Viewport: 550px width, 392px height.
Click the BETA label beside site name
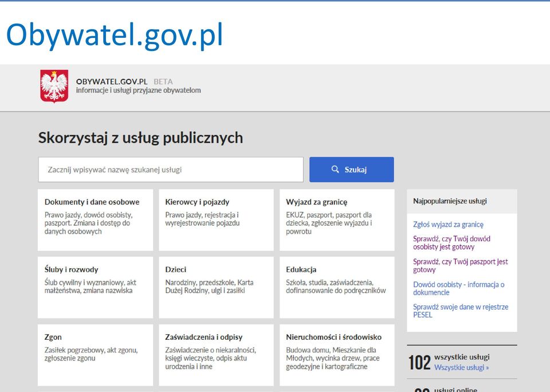163,82
